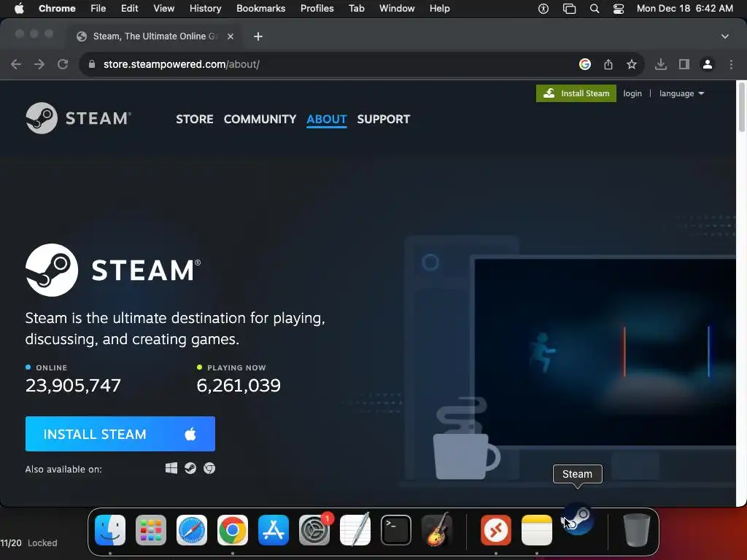747x560 pixels.
Task: Open TextEdit from the dock
Action: point(355,530)
